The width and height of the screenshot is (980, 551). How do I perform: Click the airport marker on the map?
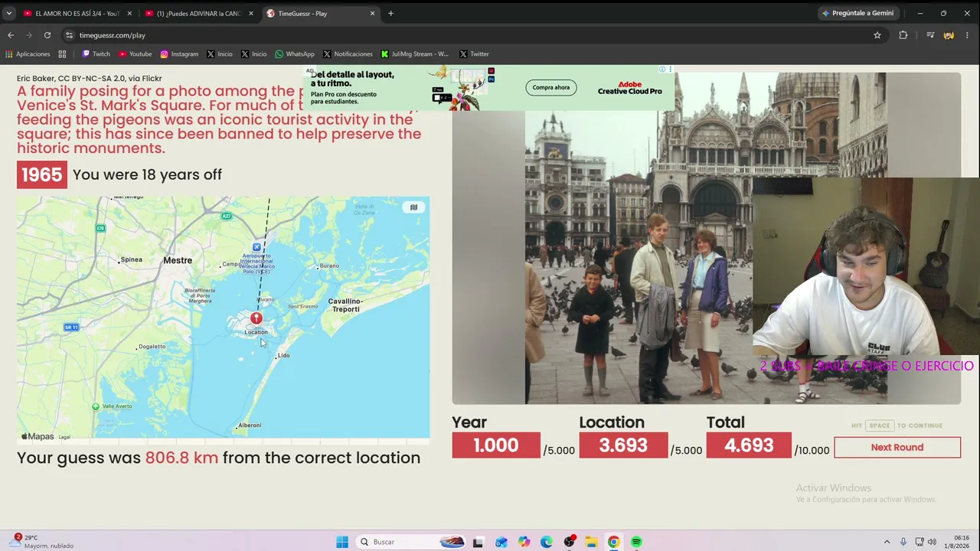point(256,247)
